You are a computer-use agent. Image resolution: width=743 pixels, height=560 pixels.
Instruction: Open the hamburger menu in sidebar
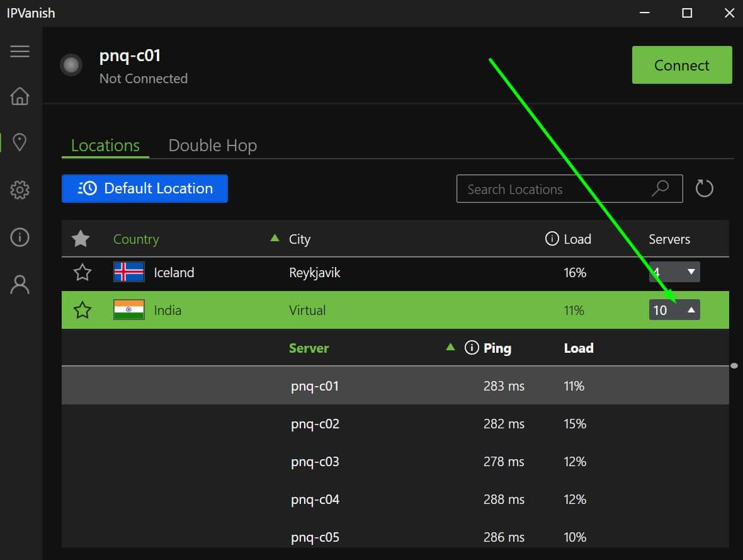20,51
